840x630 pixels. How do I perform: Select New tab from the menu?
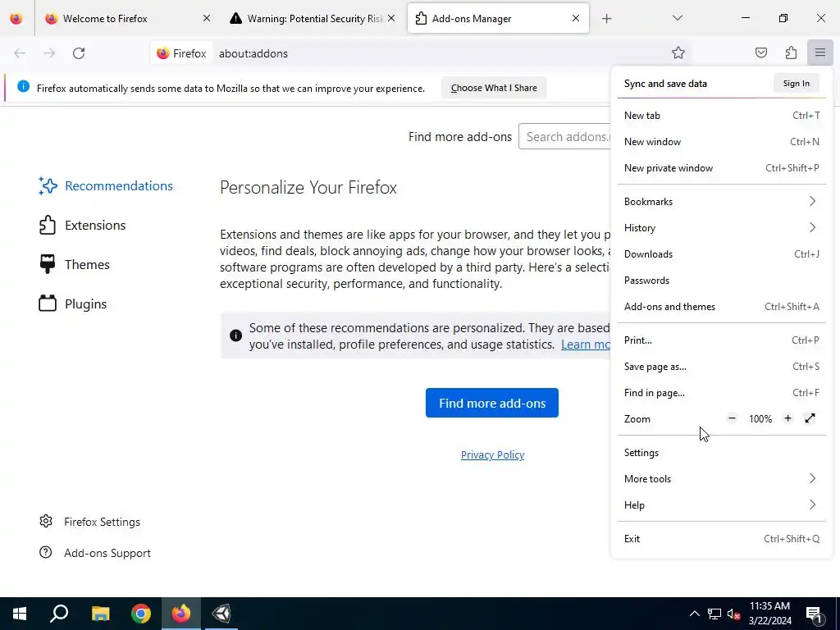(x=722, y=115)
